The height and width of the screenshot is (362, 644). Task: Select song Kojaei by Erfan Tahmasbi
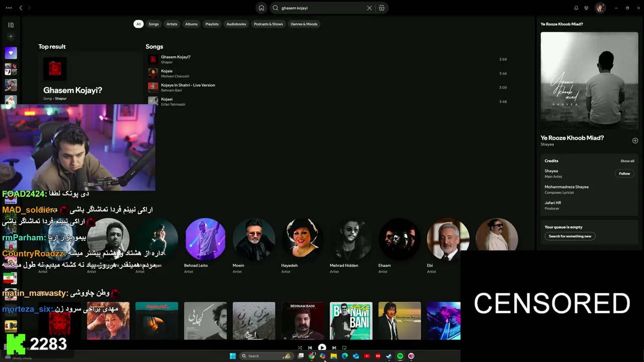327,102
